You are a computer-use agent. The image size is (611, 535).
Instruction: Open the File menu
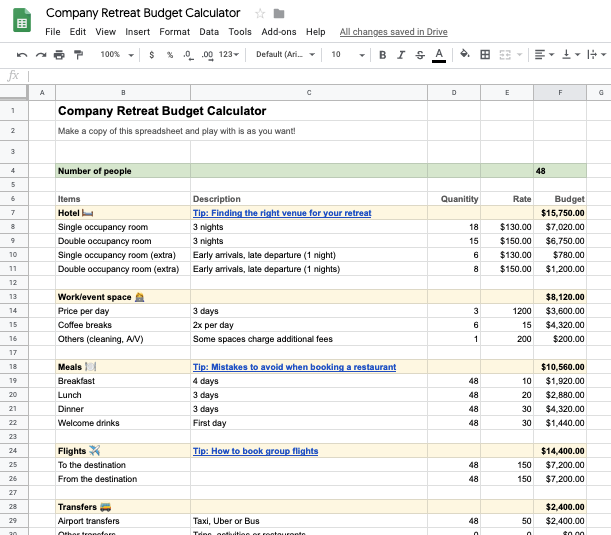(53, 32)
